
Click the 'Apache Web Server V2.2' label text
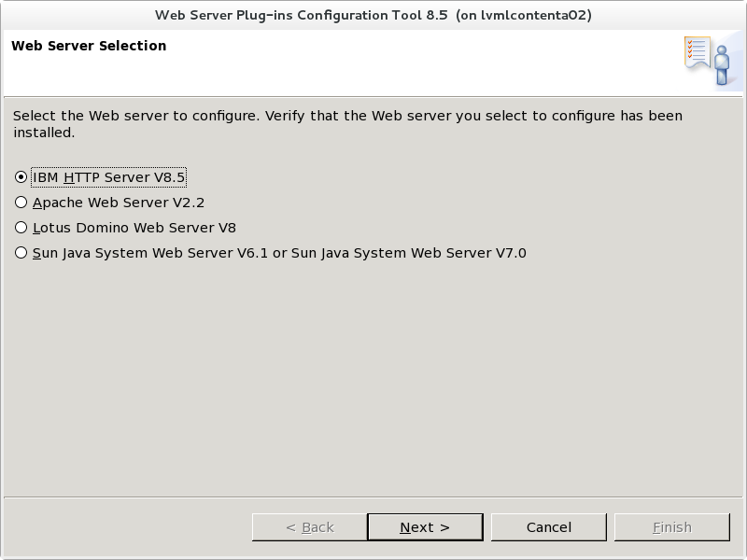(x=119, y=203)
